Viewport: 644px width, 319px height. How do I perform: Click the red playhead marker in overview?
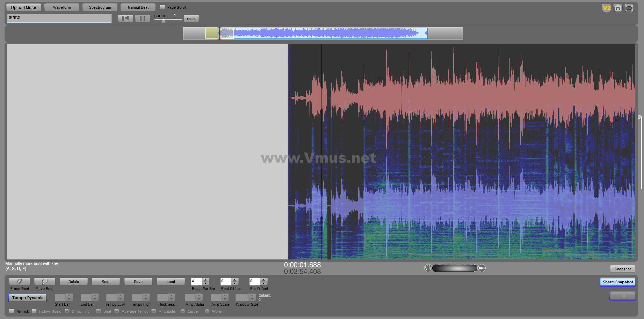point(219,33)
